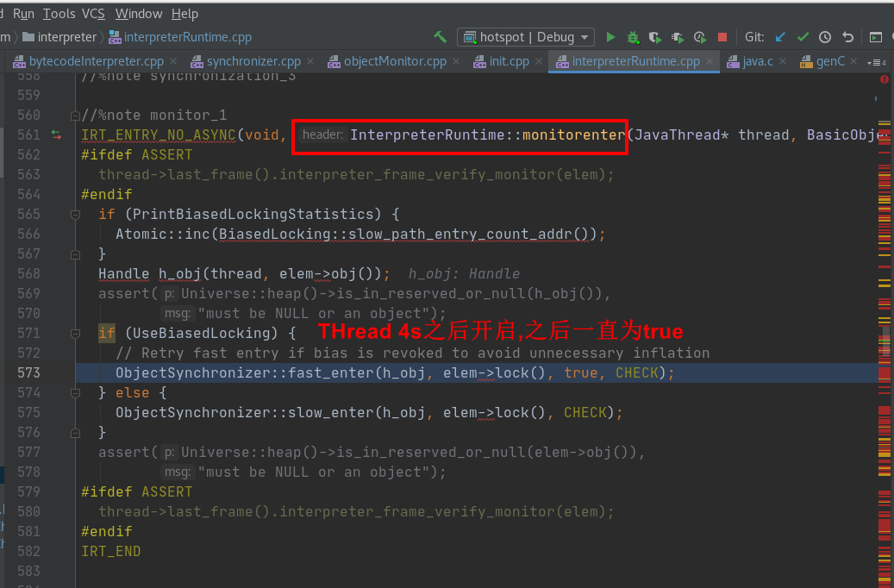
Task: Click the header: parameter hint on line 561
Action: click(x=322, y=134)
